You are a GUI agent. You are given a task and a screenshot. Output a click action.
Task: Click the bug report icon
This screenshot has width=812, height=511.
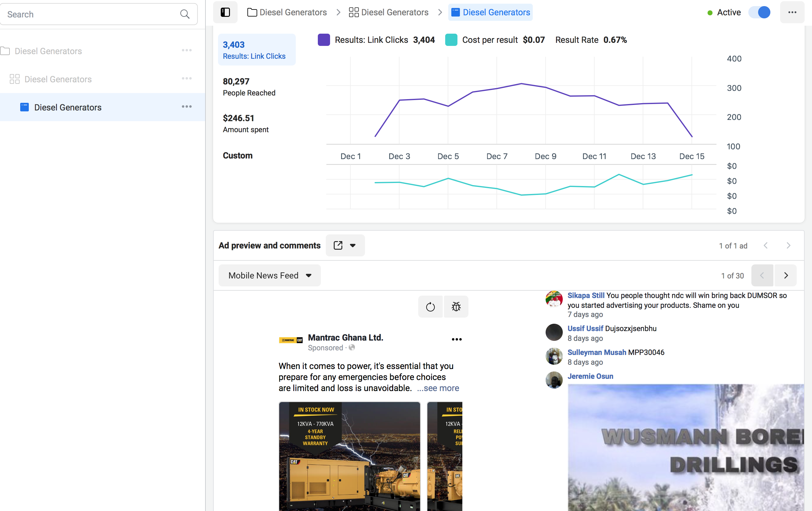(x=456, y=307)
